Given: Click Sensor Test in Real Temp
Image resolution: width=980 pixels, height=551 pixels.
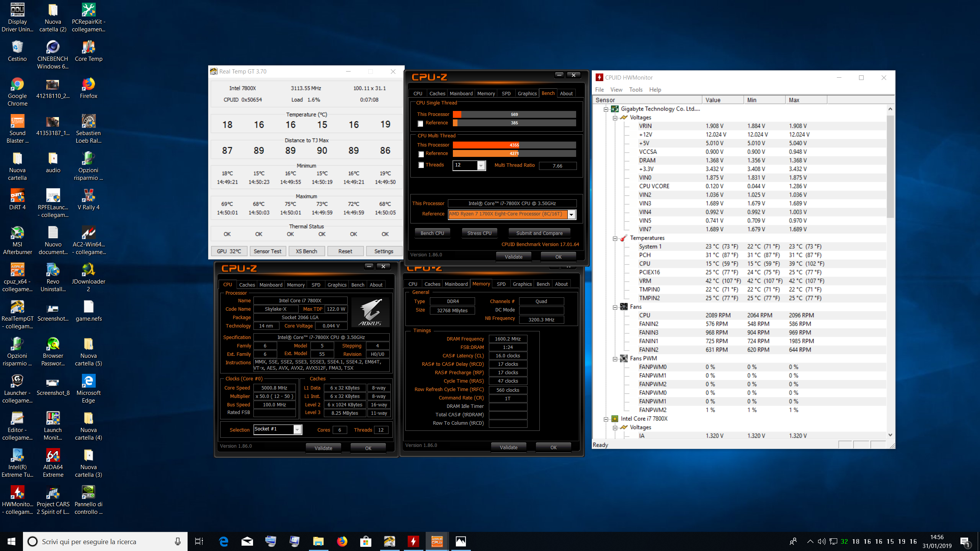Looking at the screenshot, I should tap(268, 251).
